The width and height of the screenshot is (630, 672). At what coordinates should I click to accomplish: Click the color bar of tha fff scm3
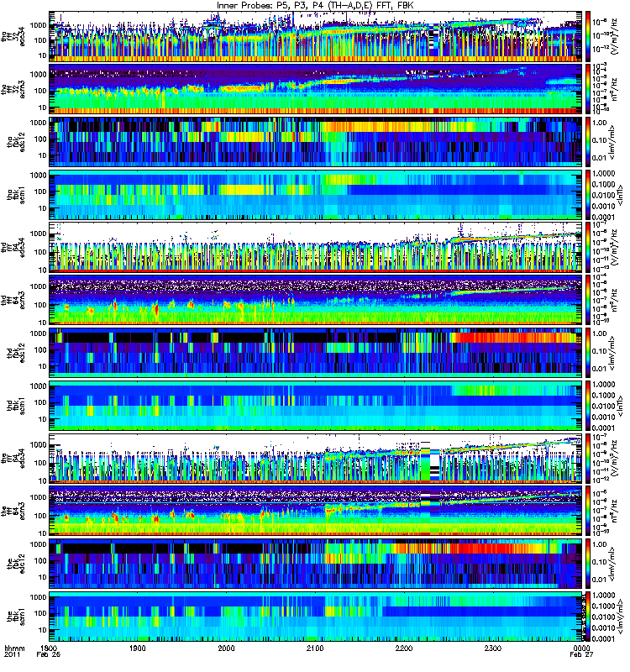point(587,89)
